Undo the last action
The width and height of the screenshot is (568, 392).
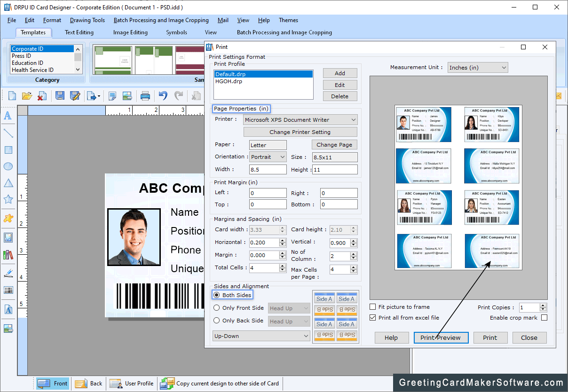coord(163,96)
